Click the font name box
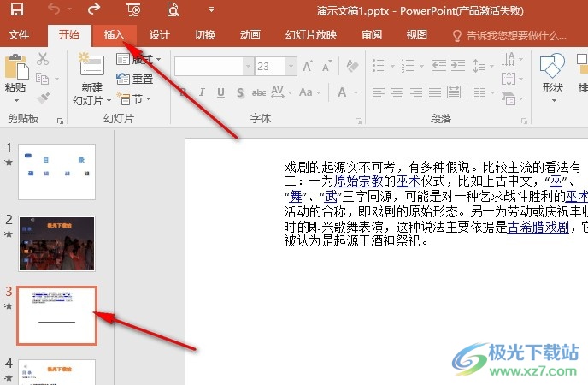This screenshot has width=588, height=385. [x=209, y=67]
